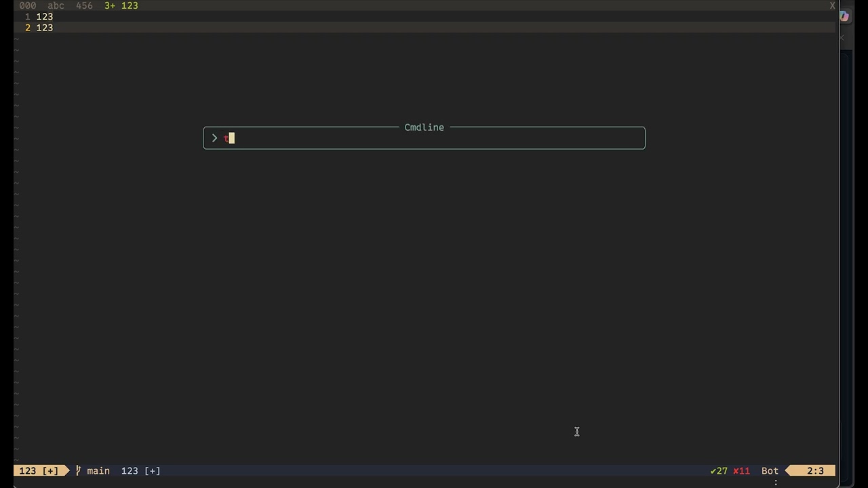Click the '123' text on line 2
This screenshot has height=488, width=868.
[x=45, y=28]
